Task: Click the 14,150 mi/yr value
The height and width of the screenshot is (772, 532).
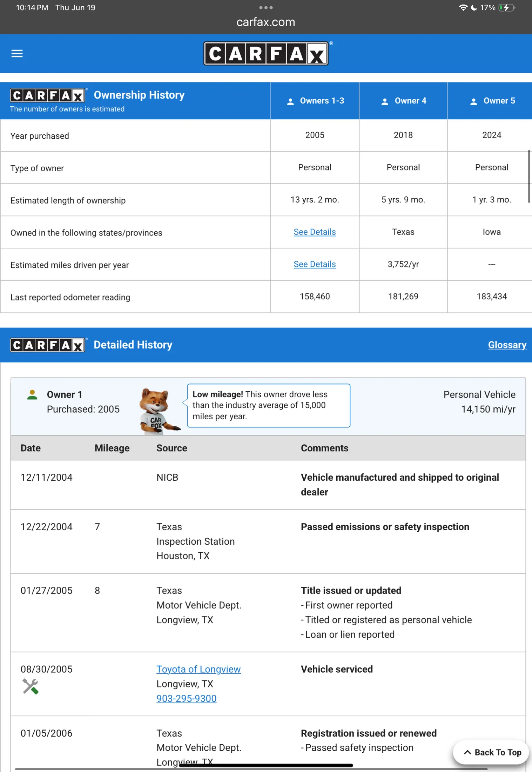Action: point(488,409)
